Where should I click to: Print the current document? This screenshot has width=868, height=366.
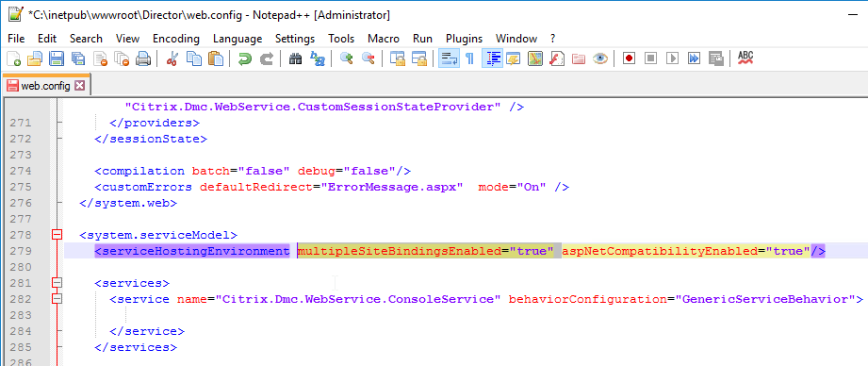click(143, 58)
